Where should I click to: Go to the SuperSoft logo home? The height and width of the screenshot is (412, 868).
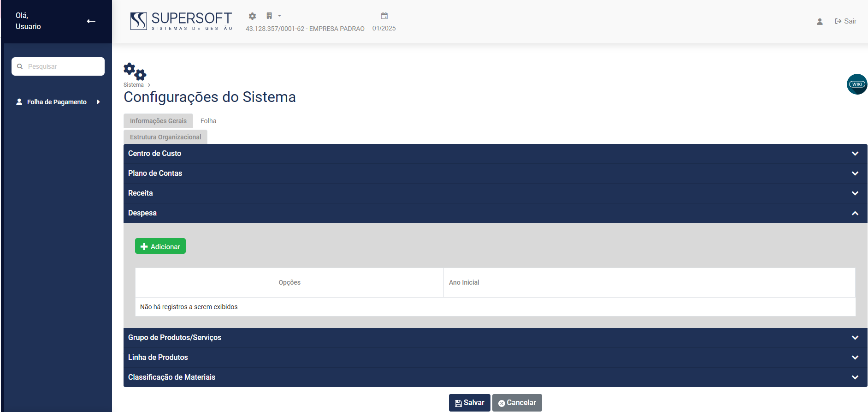click(x=181, y=21)
